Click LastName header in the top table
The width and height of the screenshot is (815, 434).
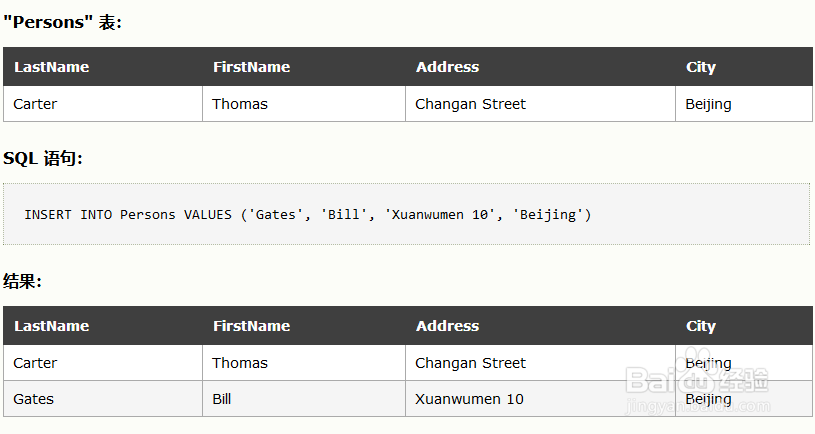click(x=51, y=67)
